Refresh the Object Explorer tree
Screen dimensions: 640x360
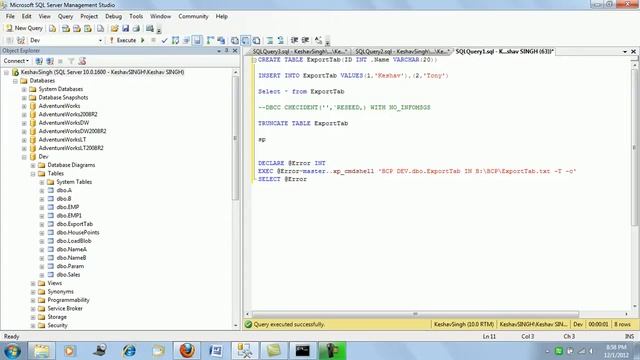coord(82,61)
